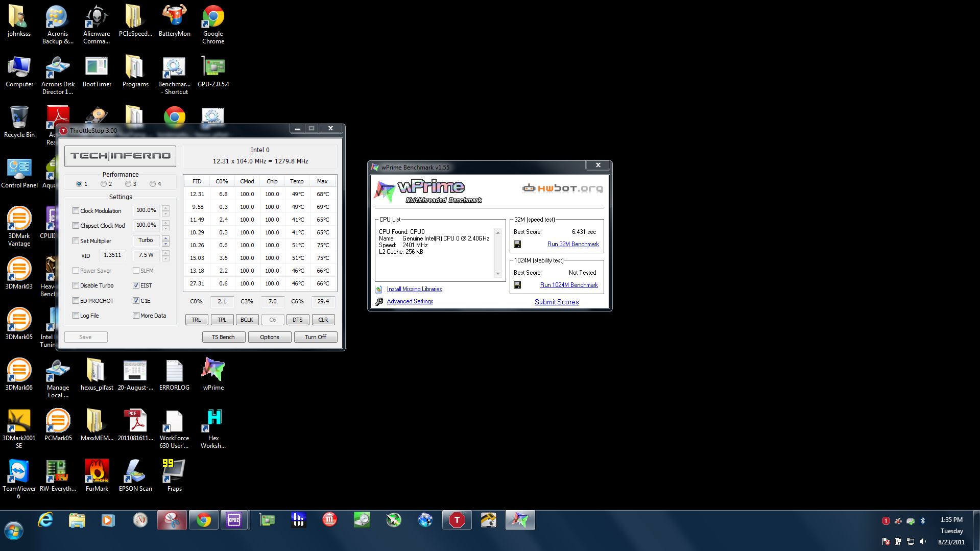Open the Hex Workshop desktop shortcut
Screen dimensions: 980x551
click(x=213, y=429)
